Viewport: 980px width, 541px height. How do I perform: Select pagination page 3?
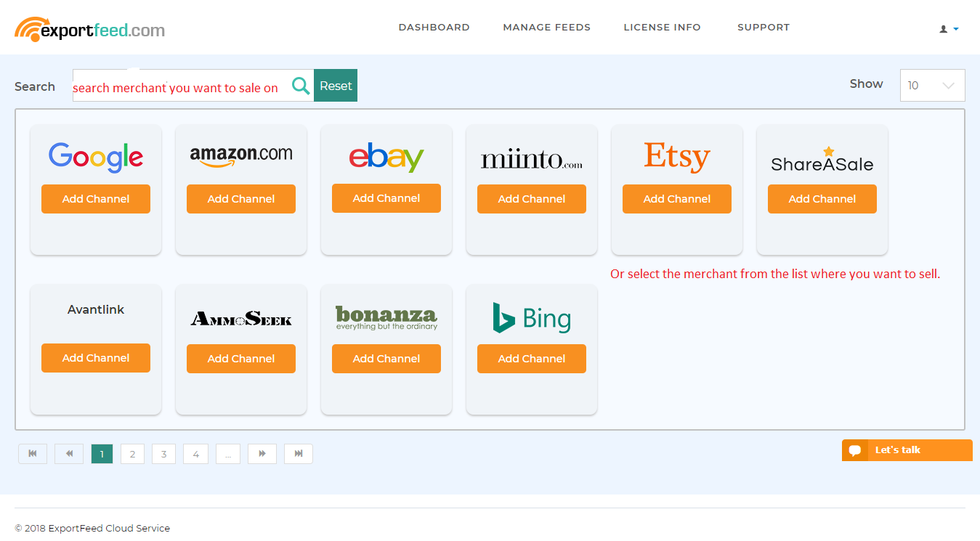(163, 454)
